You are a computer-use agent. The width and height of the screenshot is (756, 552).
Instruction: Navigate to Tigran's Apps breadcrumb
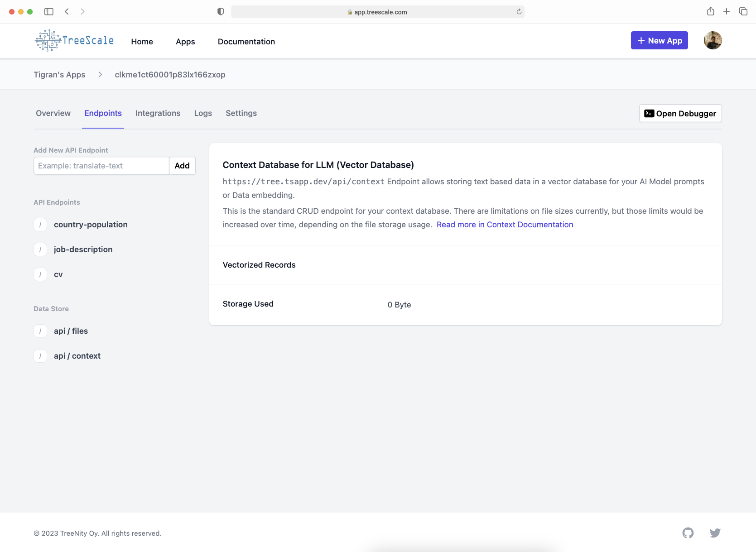[x=59, y=75]
